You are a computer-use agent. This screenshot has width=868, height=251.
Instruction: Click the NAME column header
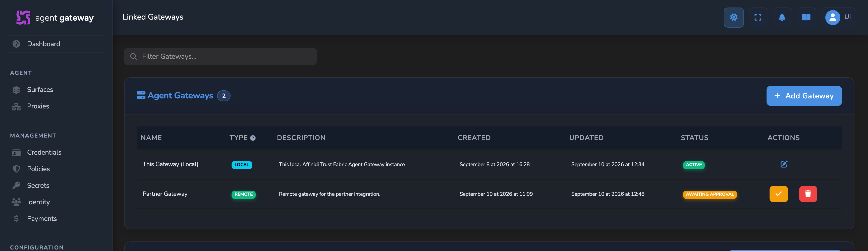[x=151, y=138]
